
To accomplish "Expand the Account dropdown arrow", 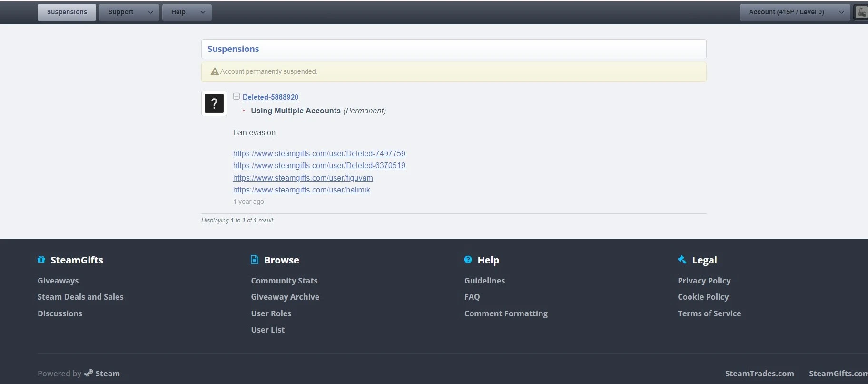I will pyautogui.click(x=842, y=12).
